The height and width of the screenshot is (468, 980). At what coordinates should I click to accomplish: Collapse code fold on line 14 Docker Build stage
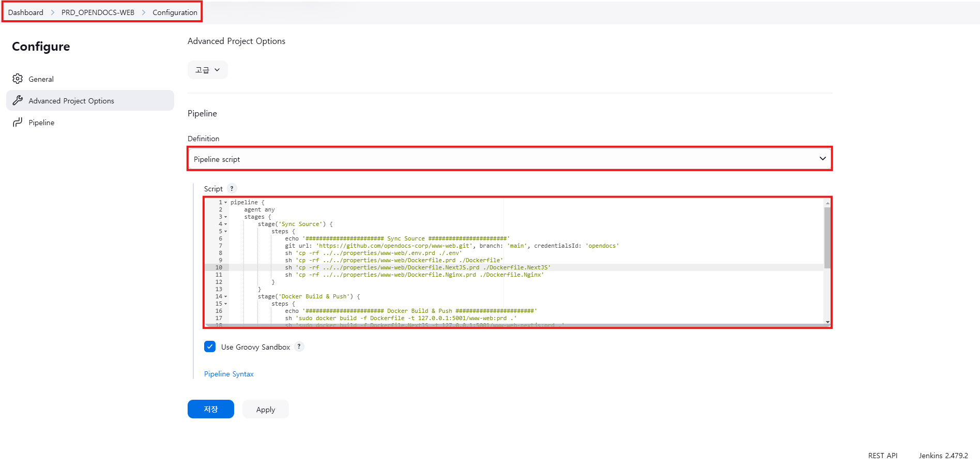(226, 297)
